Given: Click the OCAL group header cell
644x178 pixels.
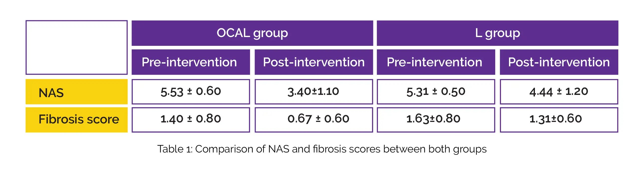Looking at the screenshot, I should click(252, 33).
